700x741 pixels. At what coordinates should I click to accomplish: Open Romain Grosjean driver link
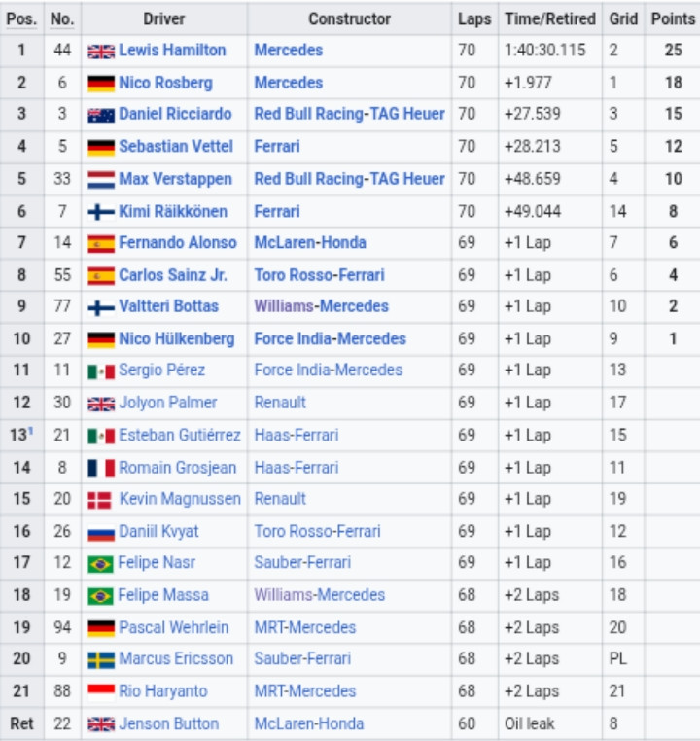pyautogui.click(x=178, y=468)
